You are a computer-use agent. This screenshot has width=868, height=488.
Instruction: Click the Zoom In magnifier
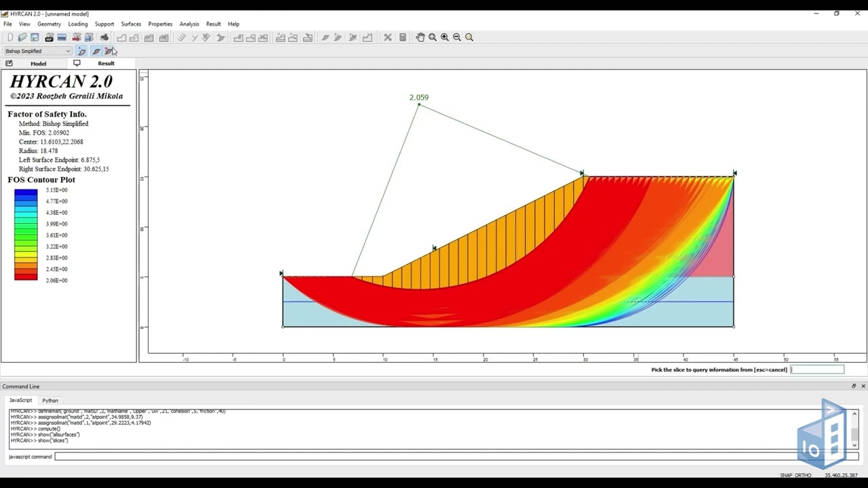click(445, 37)
